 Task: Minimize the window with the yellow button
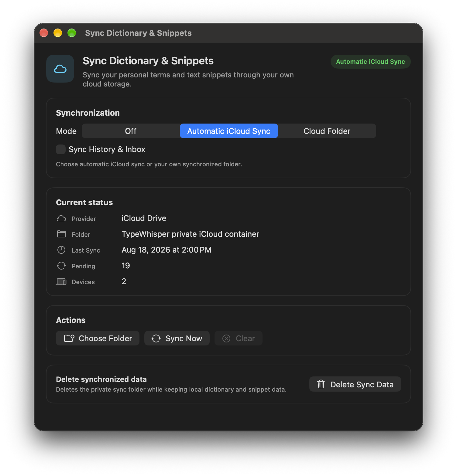point(58,33)
